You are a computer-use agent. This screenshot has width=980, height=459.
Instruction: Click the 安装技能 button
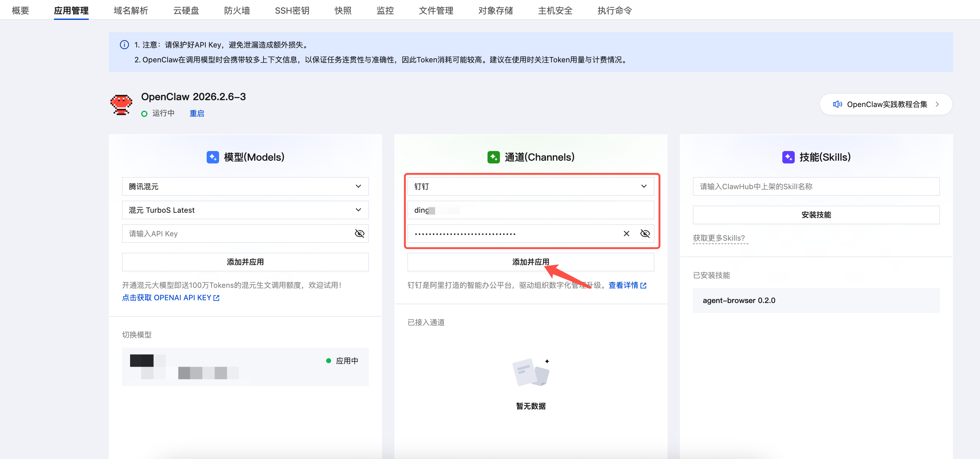pyautogui.click(x=816, y=215)
